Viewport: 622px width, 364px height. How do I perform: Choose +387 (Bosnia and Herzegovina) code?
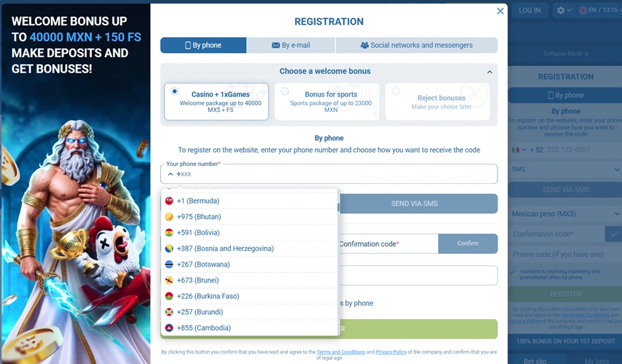[249, 248]
